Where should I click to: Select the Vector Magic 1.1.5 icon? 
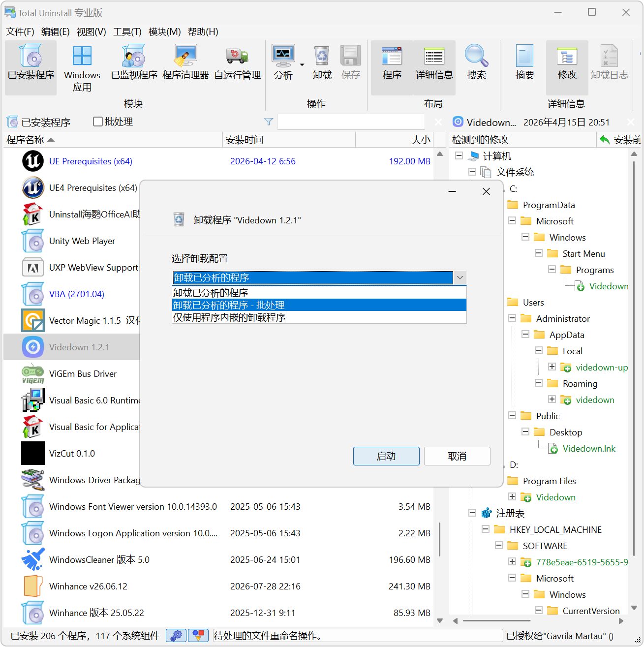click(33, 320)
